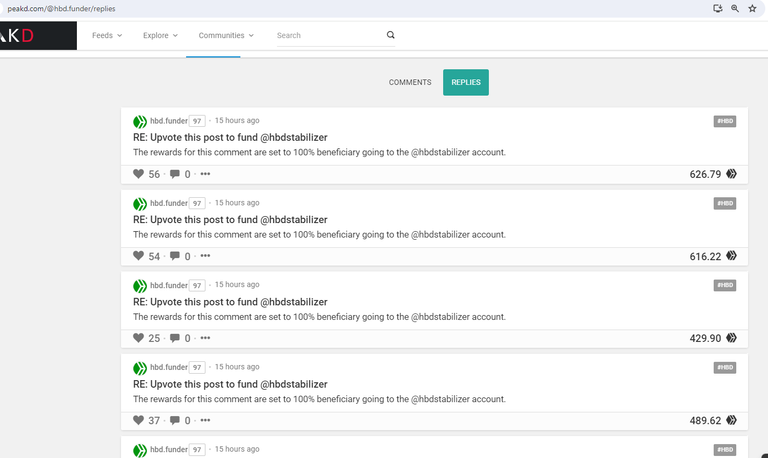This screenshot has height=458, width=768.
Task: Click the #HBD tag on the first reply
Action: [x=725, y=121]
